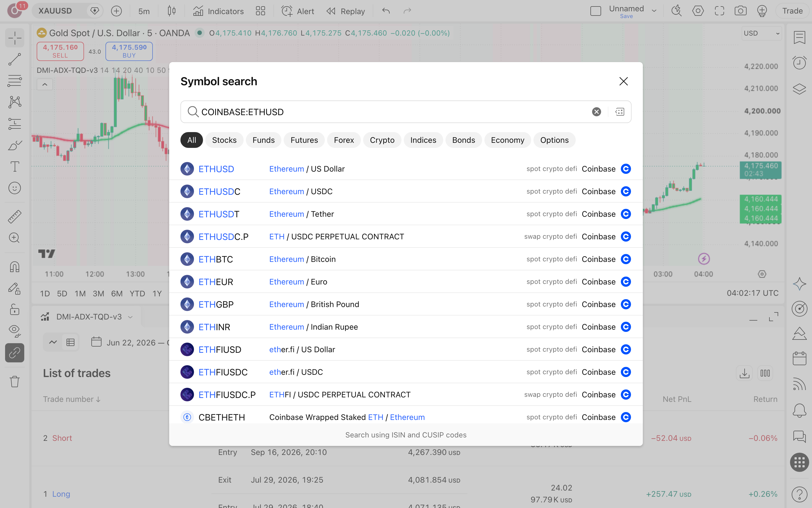Expand the DMI-ADX-TQD-v3 strategy dropdown
This screenshot has height=508, width=812.
pyautogui.click(x=131, y=317)
